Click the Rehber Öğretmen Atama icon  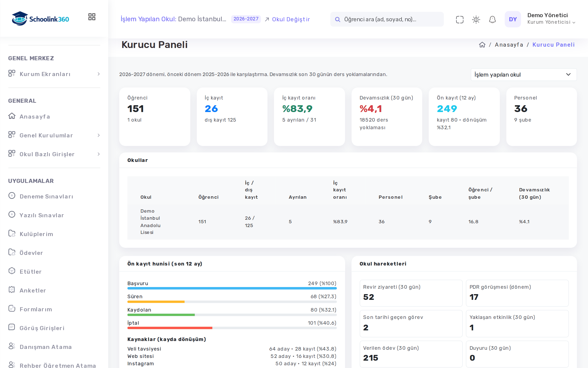click(x=12, y=365)
